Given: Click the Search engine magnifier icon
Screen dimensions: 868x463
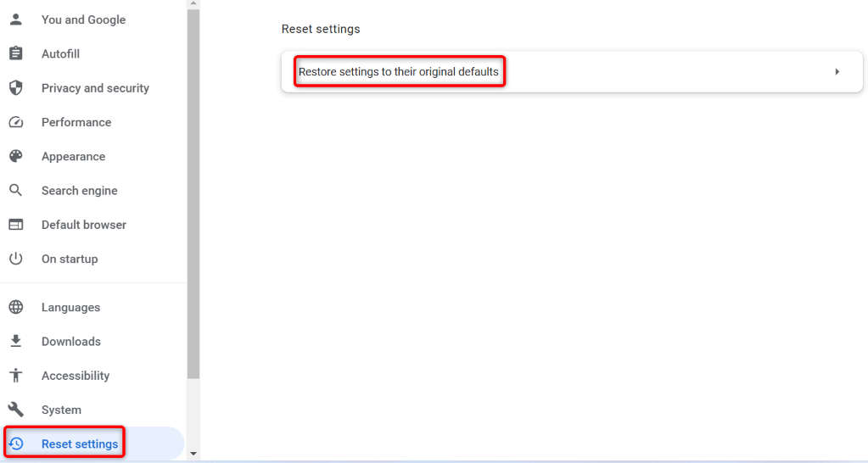Looking at the screenshot, I should (15, 191).
